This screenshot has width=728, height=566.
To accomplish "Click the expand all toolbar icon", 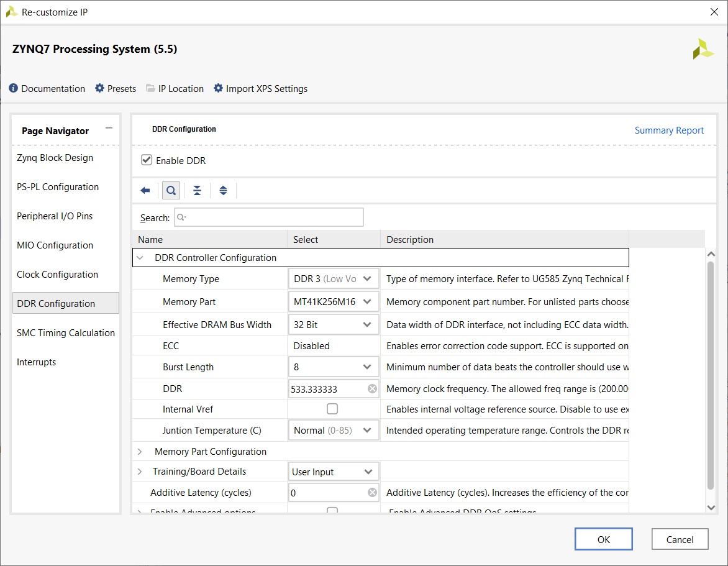I will [x=224, y=190].
